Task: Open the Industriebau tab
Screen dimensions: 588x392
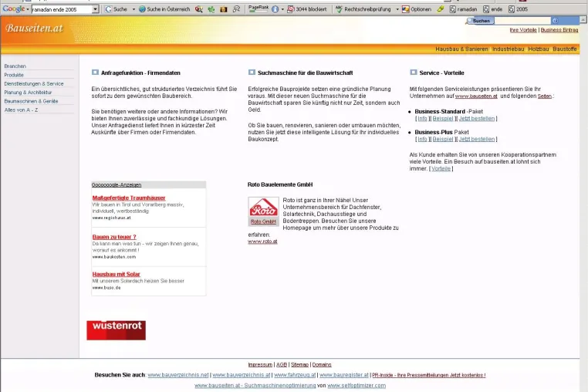Action: [x=508, y=49]
